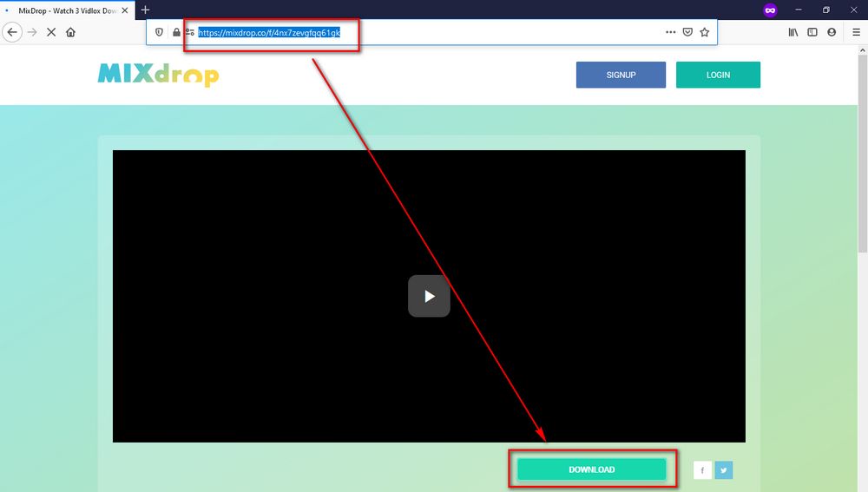Viewport: 868px width, 492px height.
Task: Open the Library toolbar button
Action: tap(793, 32)
